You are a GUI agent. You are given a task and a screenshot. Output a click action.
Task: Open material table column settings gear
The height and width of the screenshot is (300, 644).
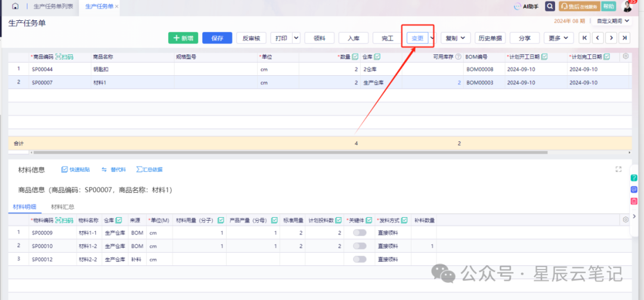[626, 220]
